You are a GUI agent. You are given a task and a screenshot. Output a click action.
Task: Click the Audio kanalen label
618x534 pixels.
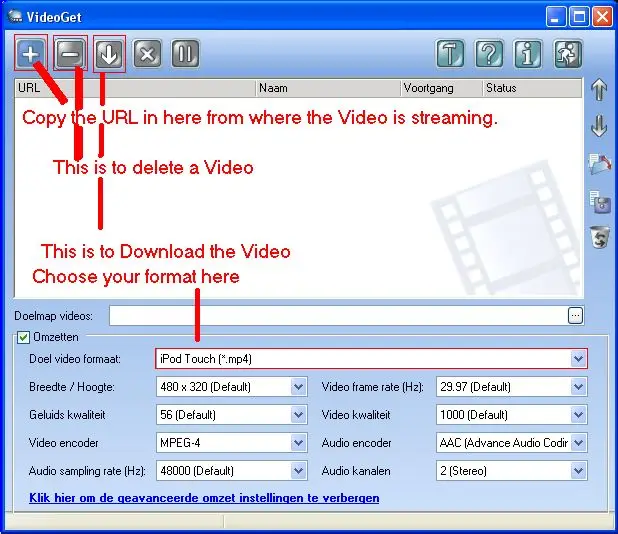point(356,471)
